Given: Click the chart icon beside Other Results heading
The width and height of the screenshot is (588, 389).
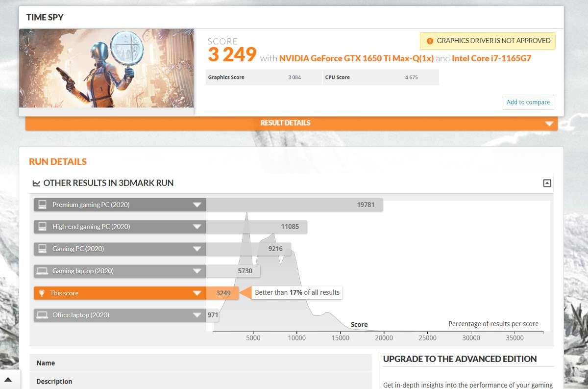Looking at the screenshot, I should click(x=36, y=183).
